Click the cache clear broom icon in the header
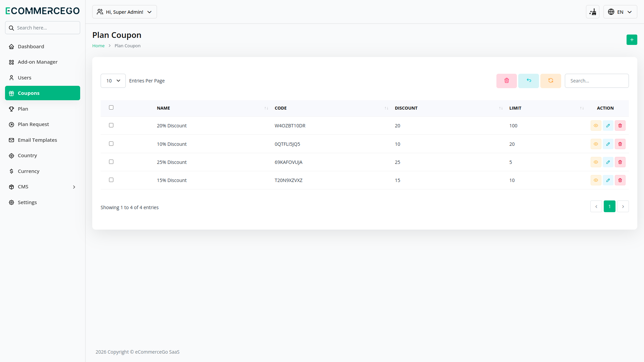Image resolution: width=644 pixels, height=362 pixels. click(593, 12)
